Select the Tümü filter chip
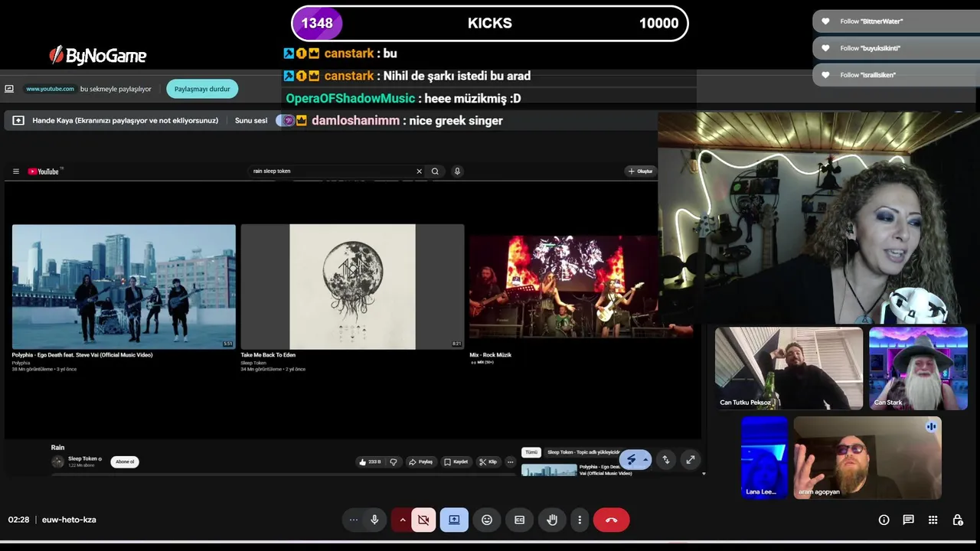The height and width of the screenshot is (551, 980). coord(531,452)
